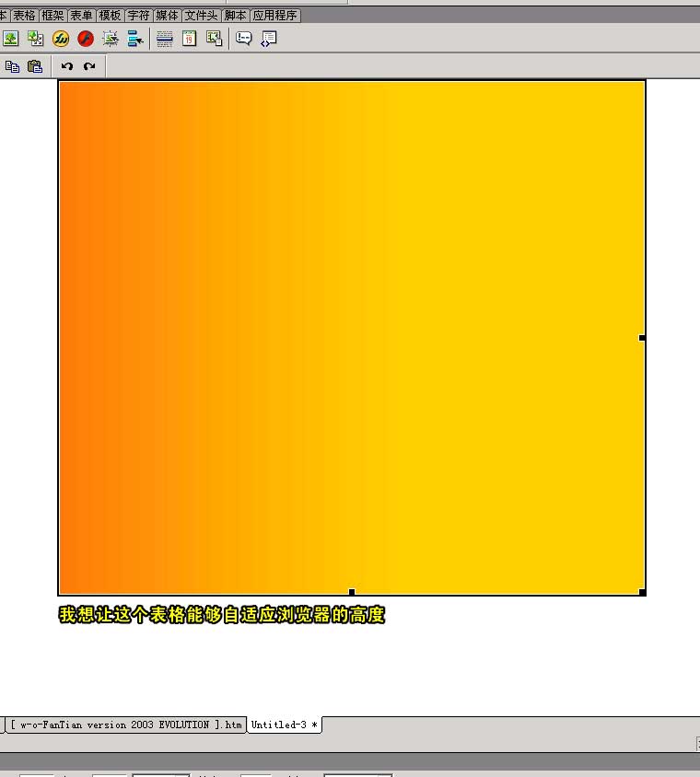Insert a horizontal rule
The height and width of the screenshot is (777, 700).
(x=165, y=38)
